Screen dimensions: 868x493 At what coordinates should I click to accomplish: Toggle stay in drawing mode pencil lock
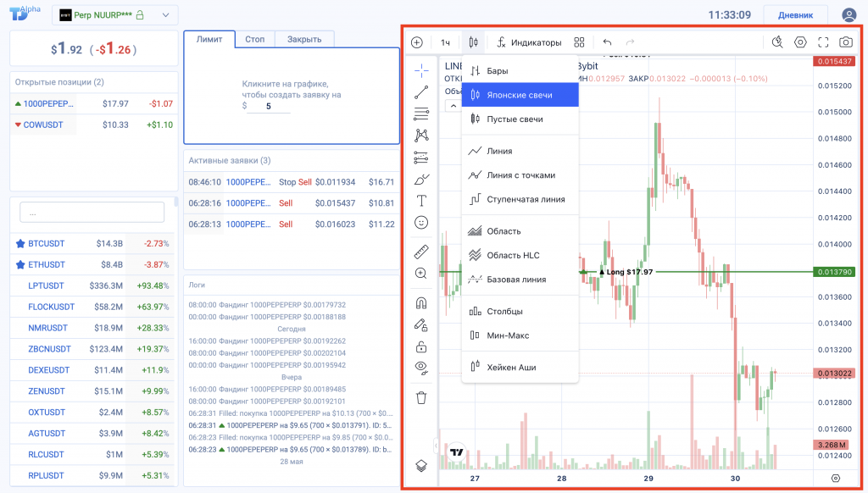[x=421, y=324]
